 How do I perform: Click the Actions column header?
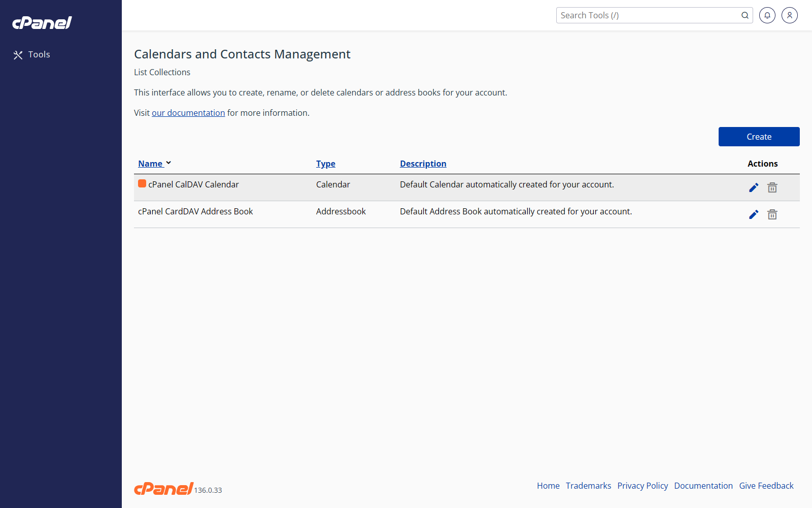(763, 164)
